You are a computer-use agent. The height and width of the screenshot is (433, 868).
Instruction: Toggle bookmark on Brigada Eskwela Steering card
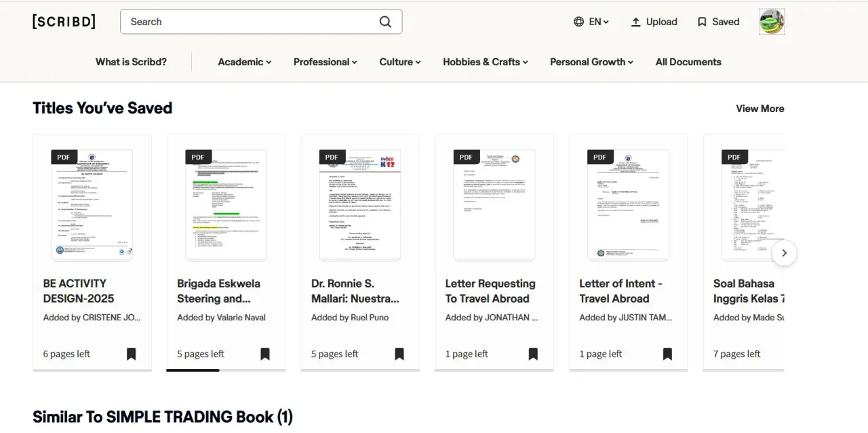[265, 354]
